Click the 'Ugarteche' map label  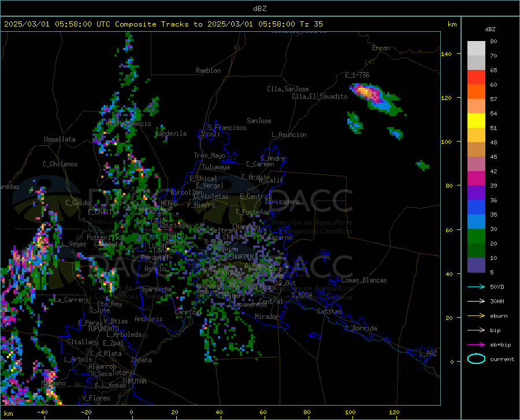click(156, 289)
